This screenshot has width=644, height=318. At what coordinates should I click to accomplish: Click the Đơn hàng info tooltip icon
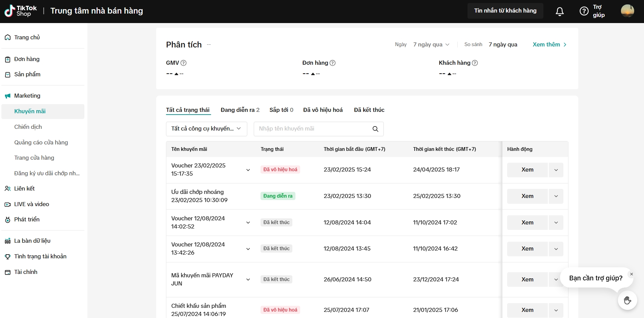coord(333,63)
